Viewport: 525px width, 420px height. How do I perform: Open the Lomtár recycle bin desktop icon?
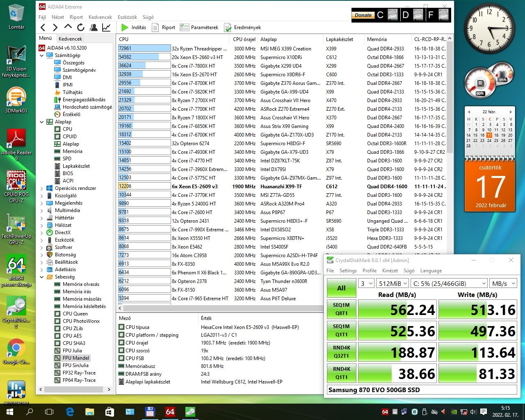[x=16, y=17]
